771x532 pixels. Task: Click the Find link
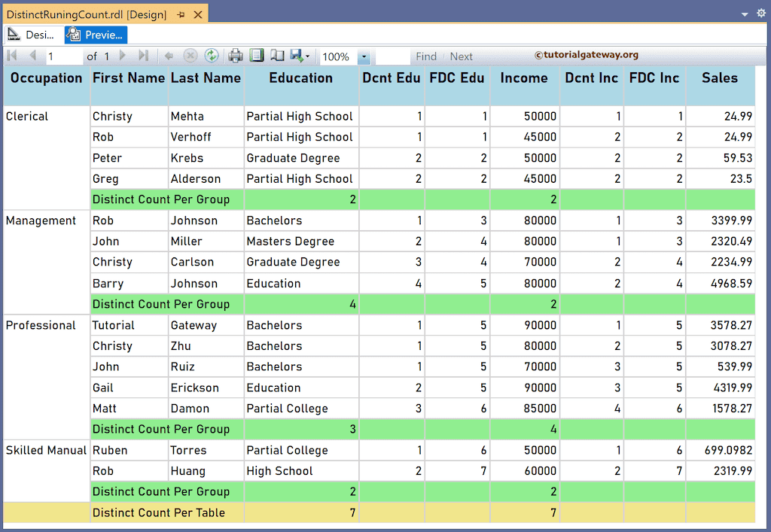coord(426,56)
